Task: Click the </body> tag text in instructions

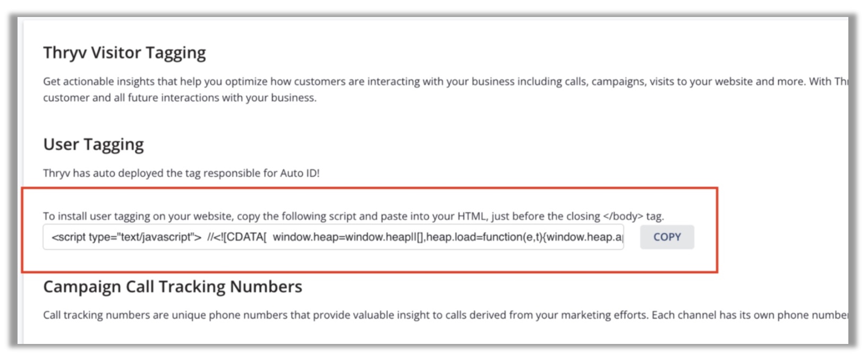Action: coord(623,216)
